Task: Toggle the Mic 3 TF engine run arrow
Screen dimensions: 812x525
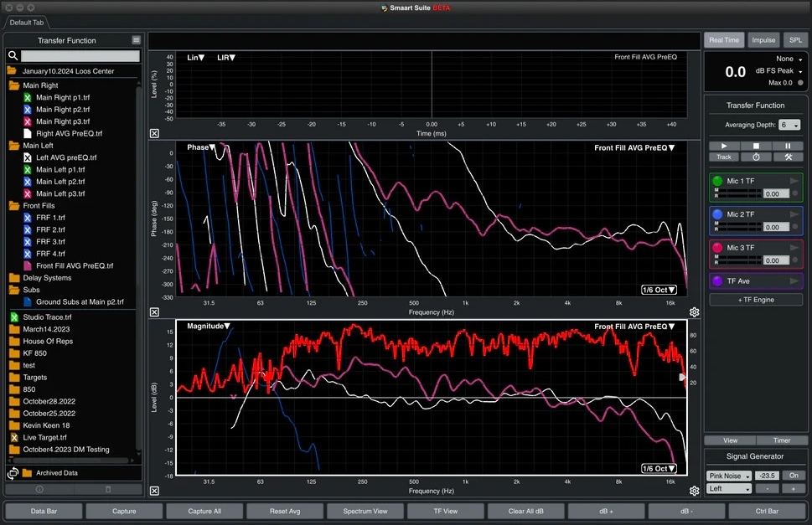Action: click(794, 248)
